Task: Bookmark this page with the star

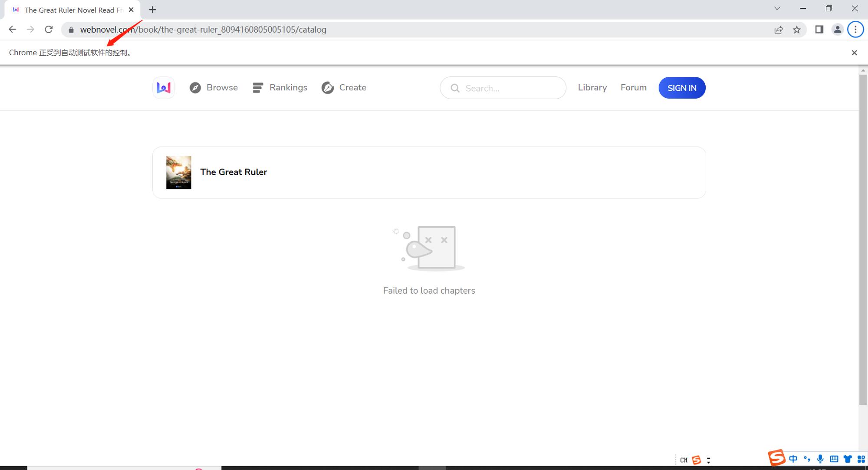Action: pyautogui.click(x=797, y=30)
